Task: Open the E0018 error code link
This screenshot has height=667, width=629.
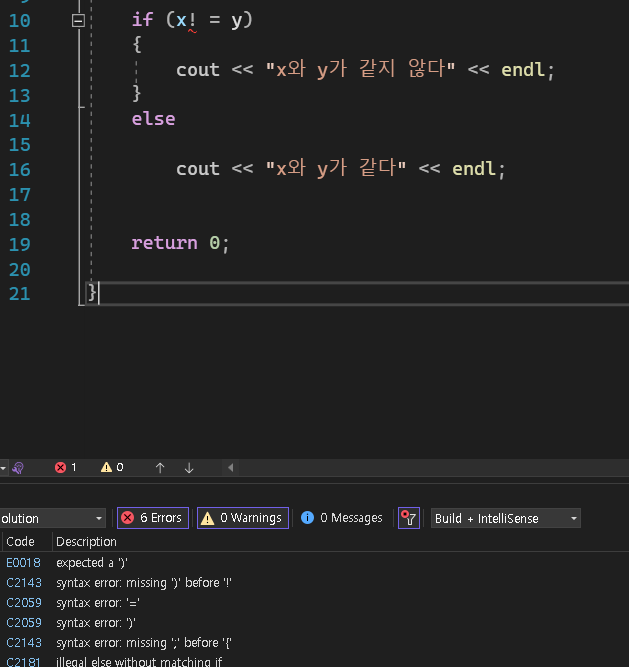Action: click(x=20, y=562)
